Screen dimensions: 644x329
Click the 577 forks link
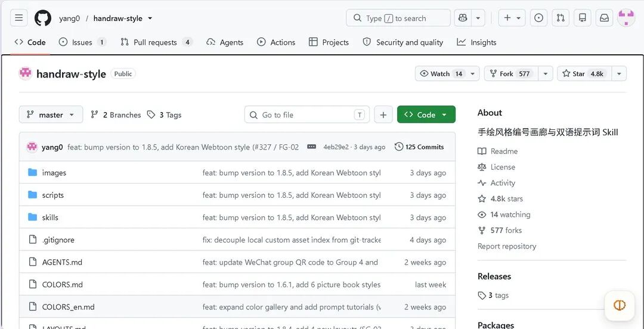(x=500, y=230)
